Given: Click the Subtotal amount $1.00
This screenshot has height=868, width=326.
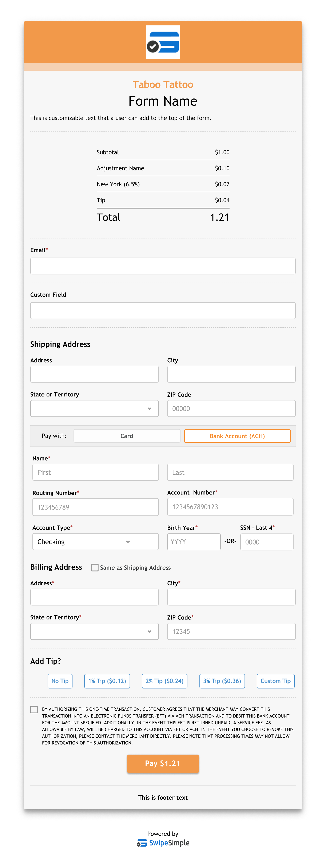Looking at the screenshot, I should (x=222, y=152).
